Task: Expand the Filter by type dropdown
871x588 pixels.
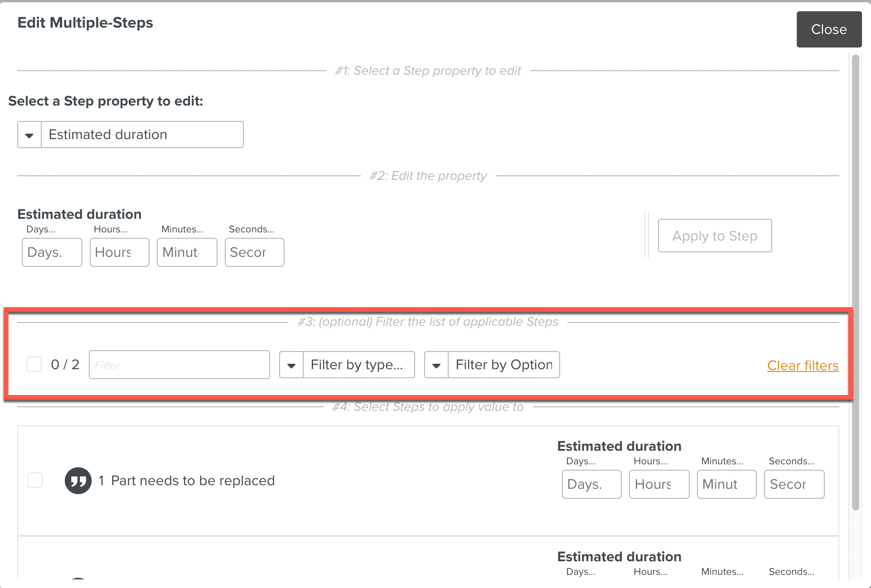Action: tap(291, 365)
